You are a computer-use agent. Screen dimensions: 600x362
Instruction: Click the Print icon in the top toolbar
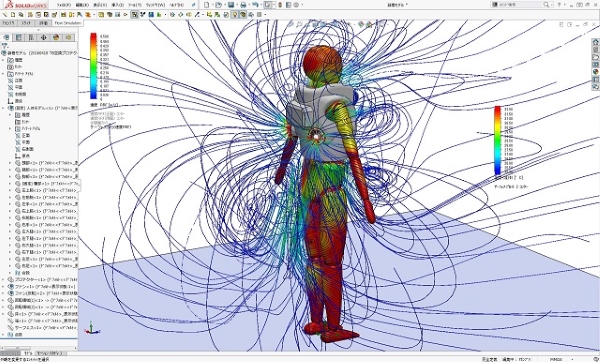pos(243,5)
